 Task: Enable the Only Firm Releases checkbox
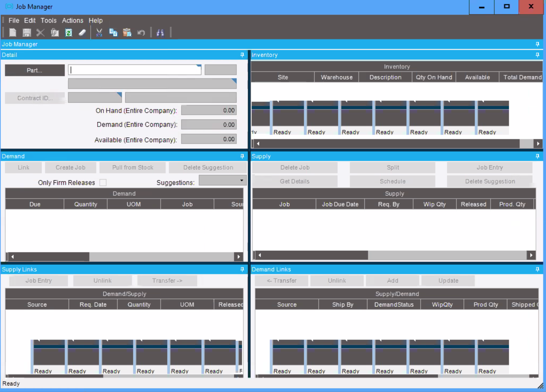coord(103,182)
